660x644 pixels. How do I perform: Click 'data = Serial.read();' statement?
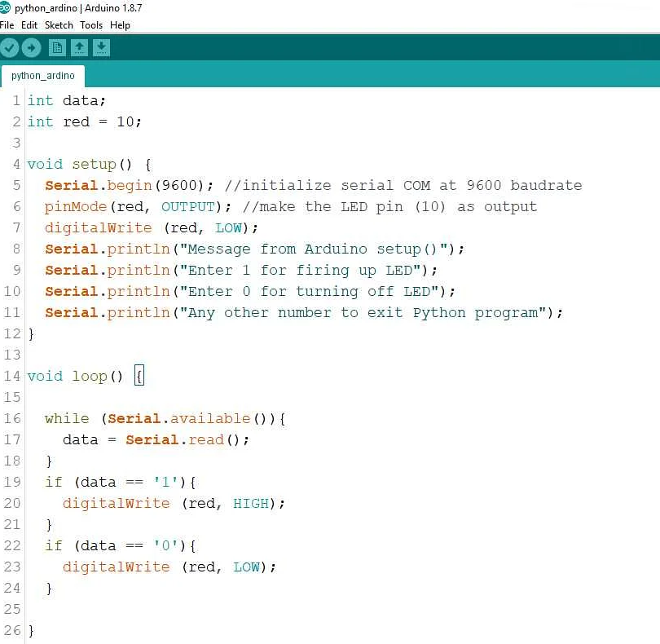(x=156, y=439)
